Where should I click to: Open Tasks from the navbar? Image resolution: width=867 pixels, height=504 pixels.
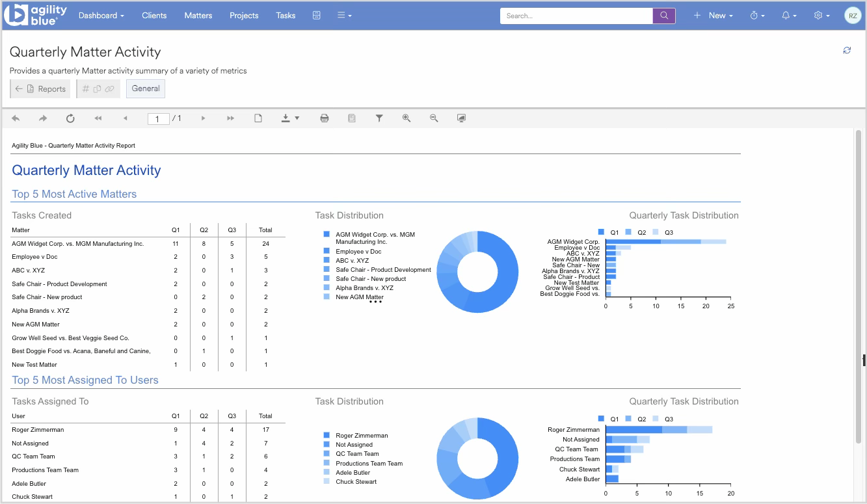[x=286, y=16]
